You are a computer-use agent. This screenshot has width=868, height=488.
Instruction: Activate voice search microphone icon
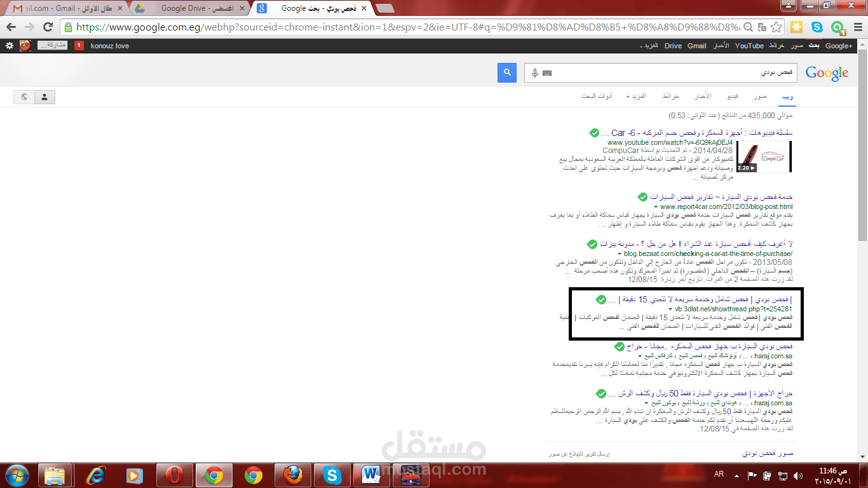point(535,73)
